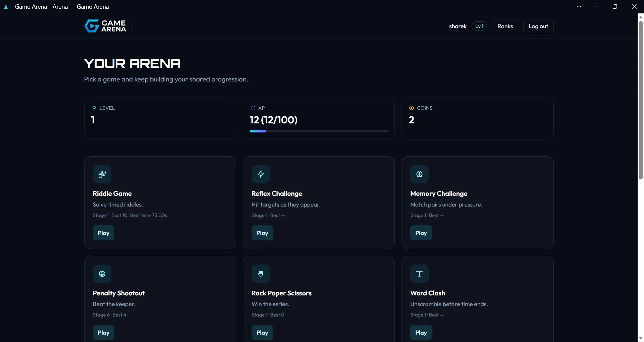Maximize the Game Arena window
Image resolution: width=644 pixels, height=342 pixels.
[614, 7]
